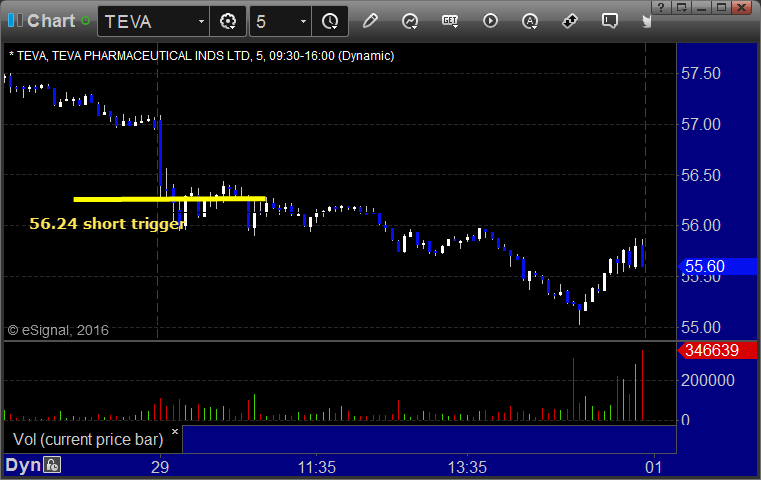This screenshot has height=480, width=761.
Task: Open the GET tools menu
Action: coord(450,21)
